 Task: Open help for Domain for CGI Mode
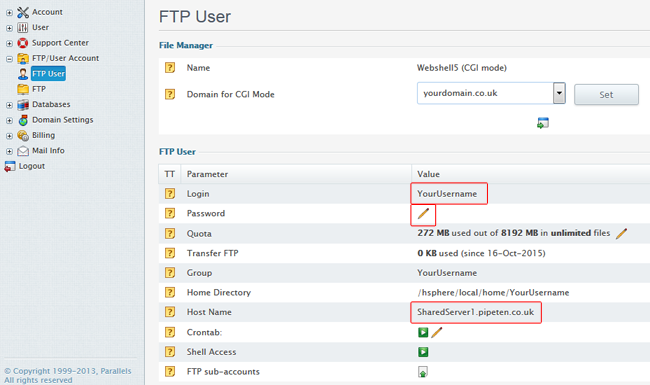click(170, 94)
